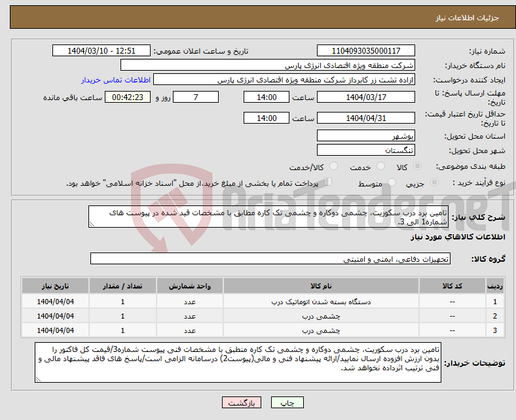Click the response deadline date 1404/03/17
This screenshot has height=420, width=516.
click(x=365, y=97)
